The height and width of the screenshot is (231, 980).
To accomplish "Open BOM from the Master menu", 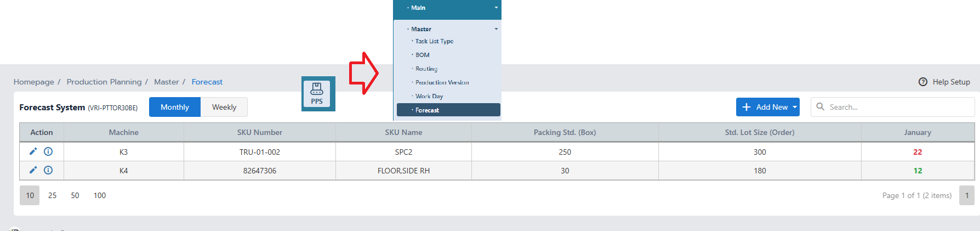I will coord(423,55).
